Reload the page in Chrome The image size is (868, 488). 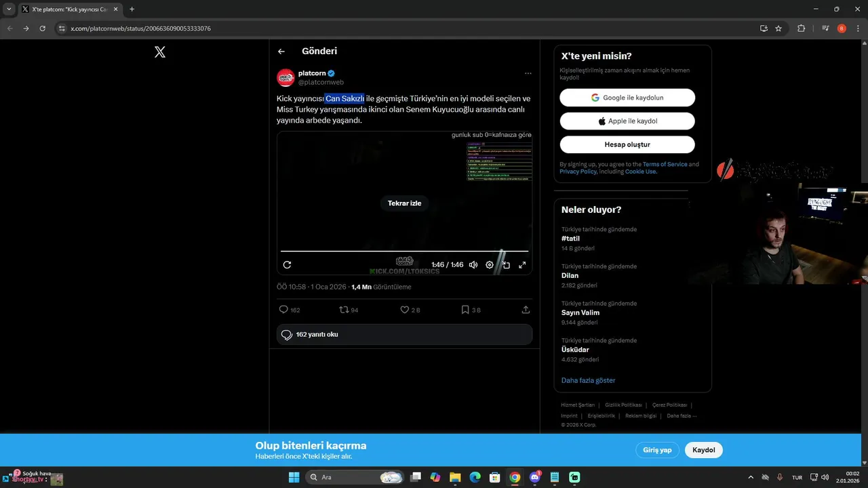click(x=42, y=28)
